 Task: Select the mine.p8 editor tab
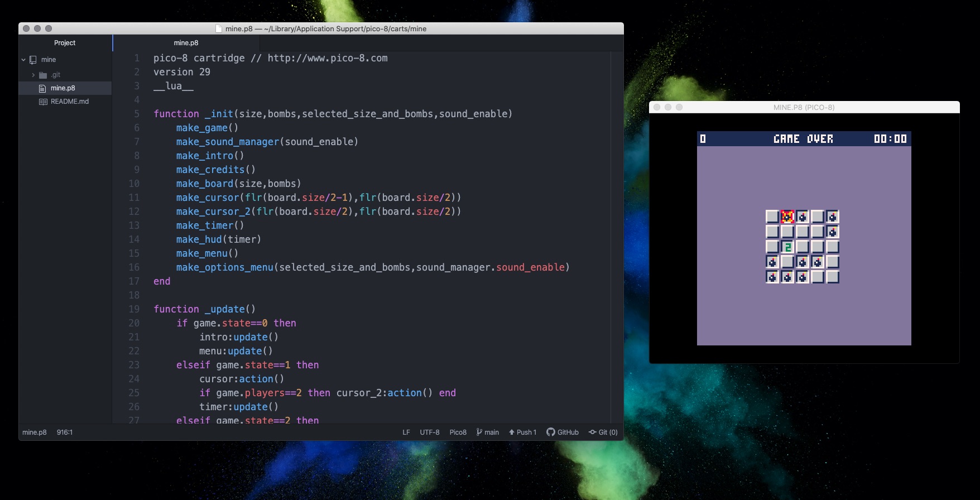tap(186, 43)
